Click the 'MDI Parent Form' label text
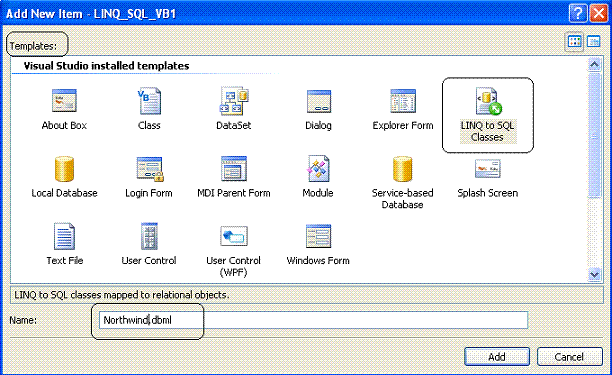The image size is (612, 375). [234, 193]
